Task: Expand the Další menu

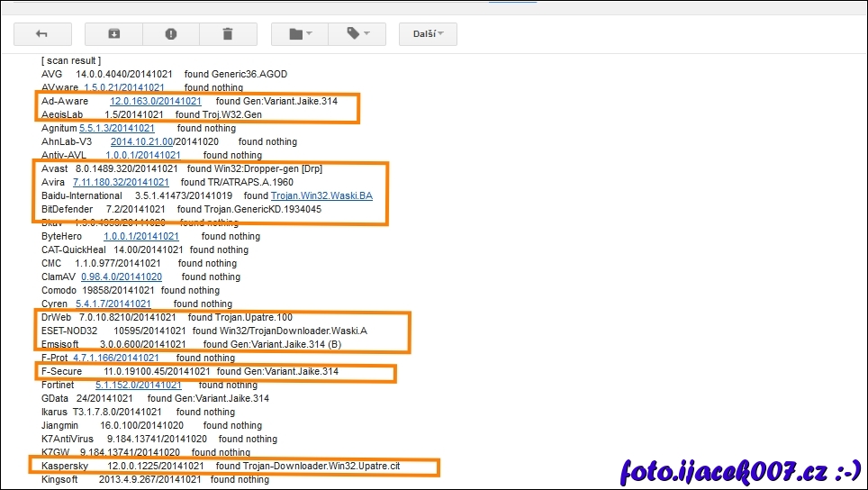Action: [428, 34]
